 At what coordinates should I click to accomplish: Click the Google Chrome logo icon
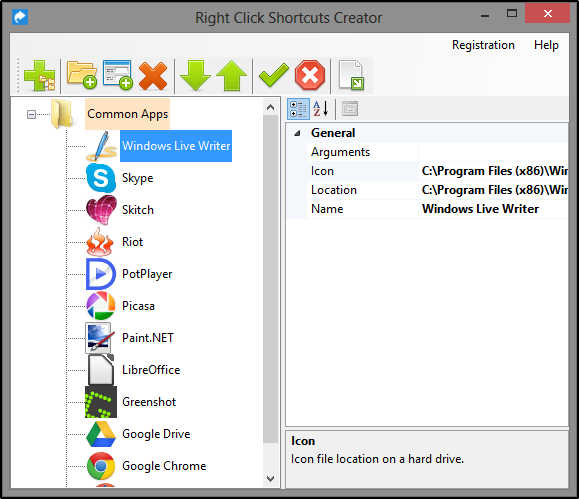click(101, 466)
